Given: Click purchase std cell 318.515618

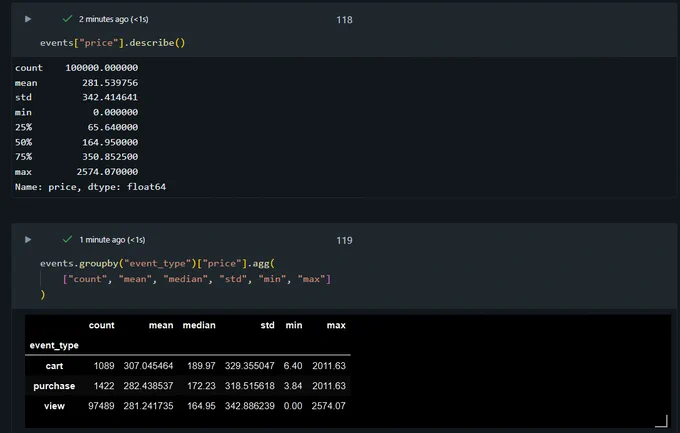Looking at the screenshot, I should click(x=250, y=386).
